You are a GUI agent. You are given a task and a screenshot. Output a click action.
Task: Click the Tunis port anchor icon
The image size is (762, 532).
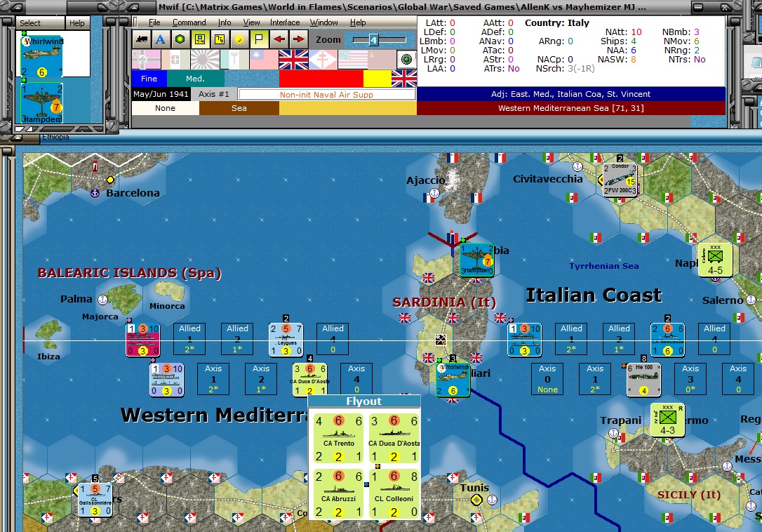click(x=492, y=500)
